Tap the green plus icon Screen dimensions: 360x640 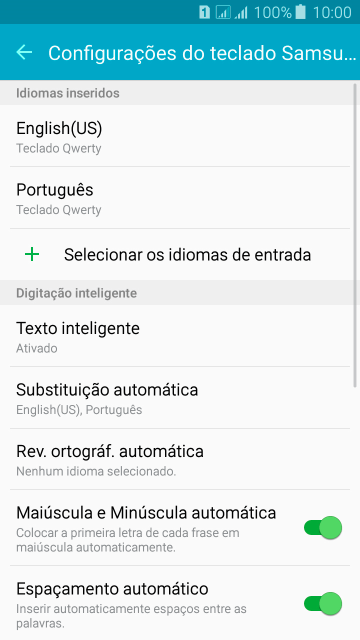pyautogui.click(x=32, y=255)
